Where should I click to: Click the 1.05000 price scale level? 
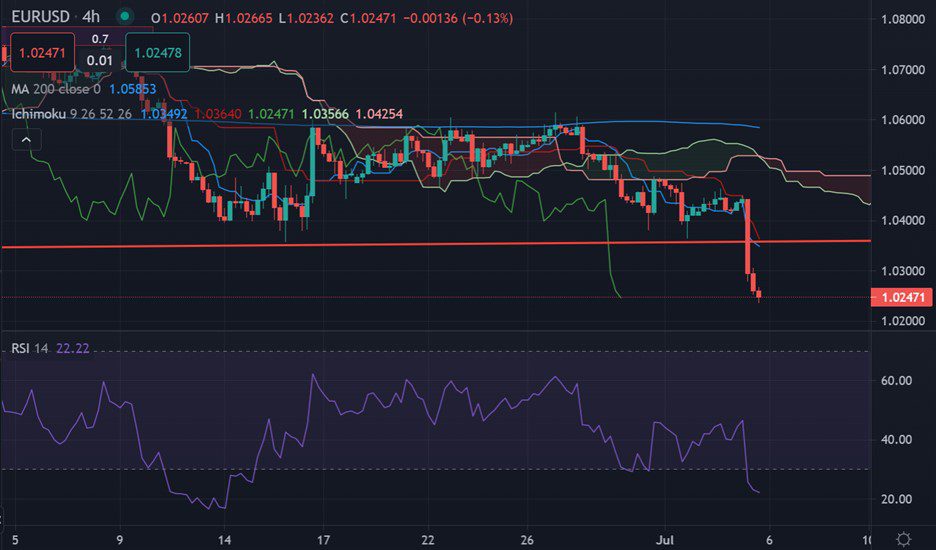click(901, 170)
